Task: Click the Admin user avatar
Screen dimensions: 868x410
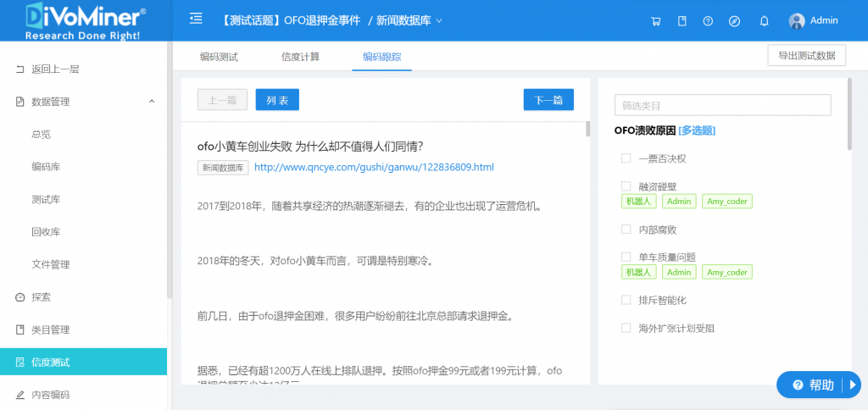Action: 797,21
